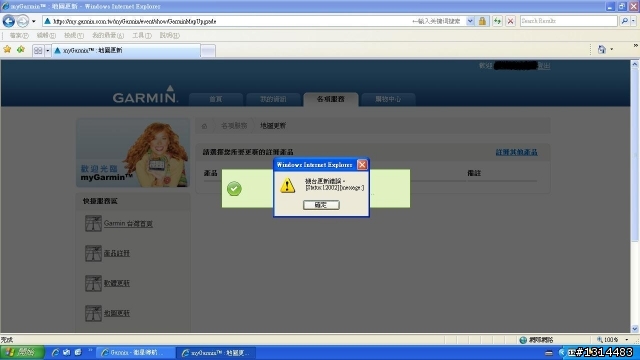Screen dimensions: 640x360
Task: Open the fourth sidebar quick link
Action: 117,313
